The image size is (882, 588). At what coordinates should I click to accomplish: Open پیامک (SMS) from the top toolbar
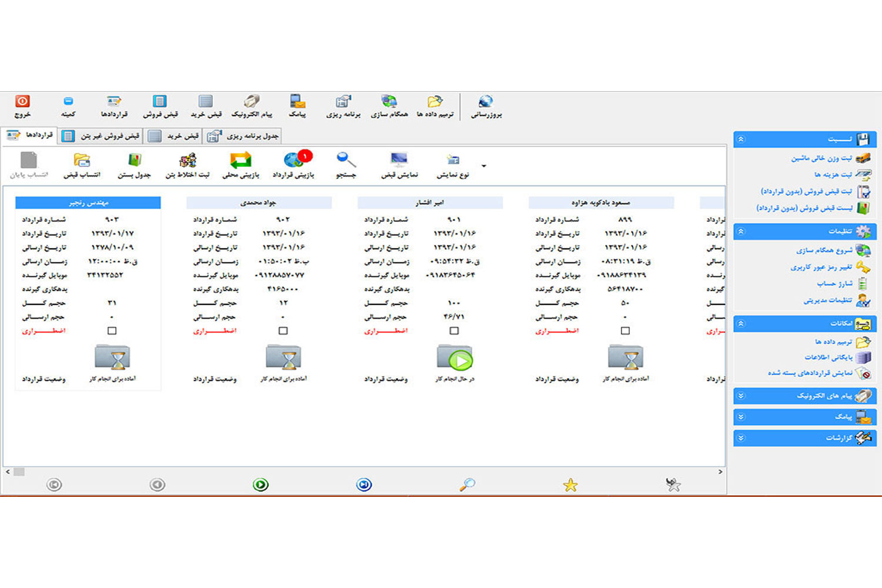pos(297,102)
